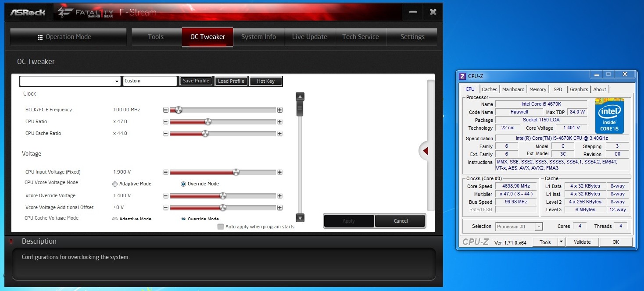Select Adaptive Mode for CPU Cache Voltage
644x291 pixels.
point(115,219)
